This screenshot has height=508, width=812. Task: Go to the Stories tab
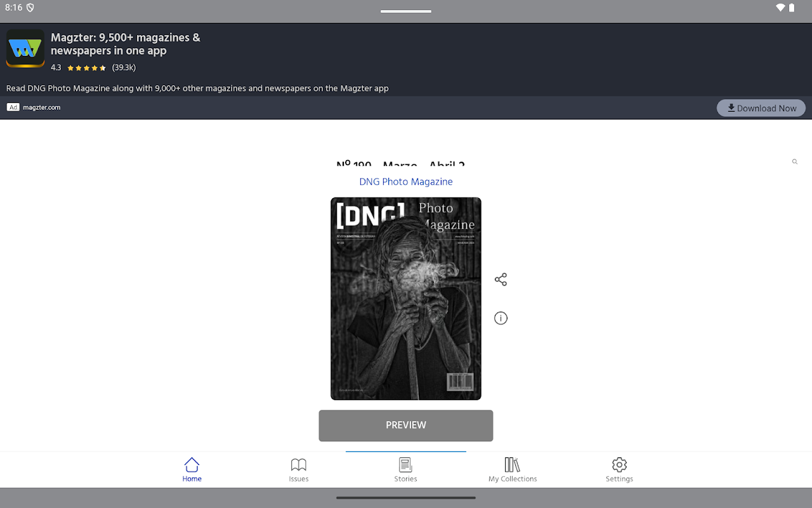point(406,470)
